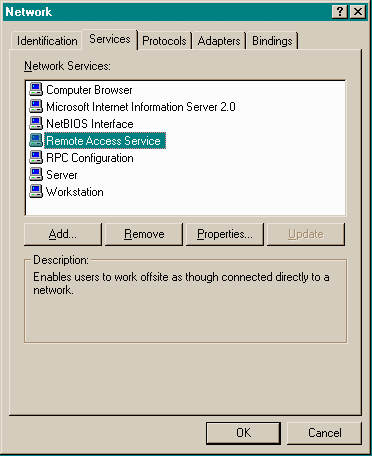Switch to the Protocols tab
The image size is (372, 456).
(164, 41)
